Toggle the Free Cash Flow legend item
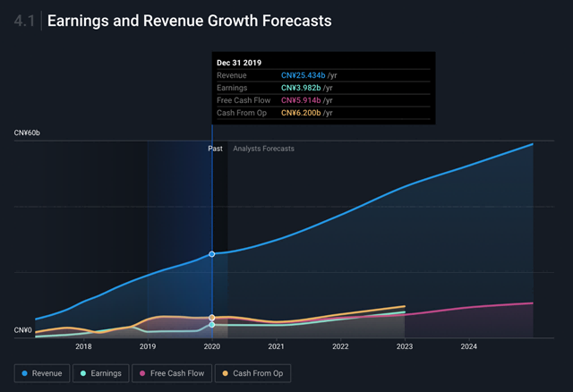The height and width of the screenshot is (392, 573). click(x=168, y=372)
